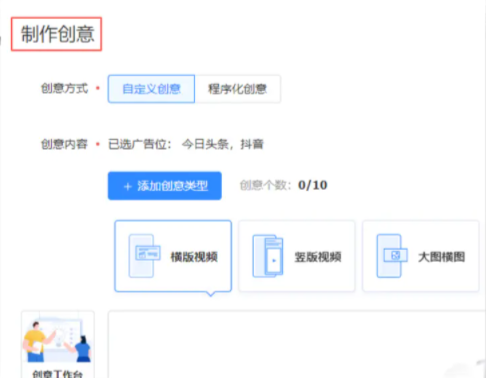Image resolution: width=486 pixels, height=378 pixels.
Task: Click the 创意内容 field label
Action: (64, 144)
